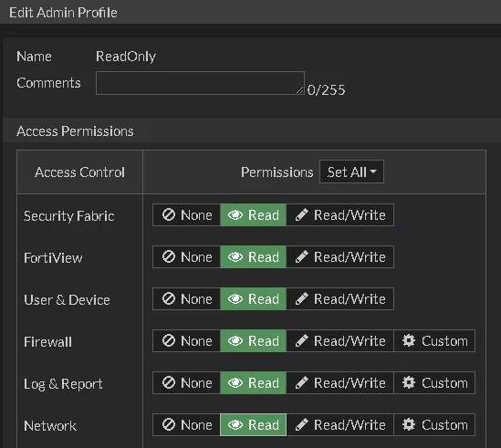Click the Edit Admin Profile title
The image size is (501, 448).
click(x=63, y=13)
